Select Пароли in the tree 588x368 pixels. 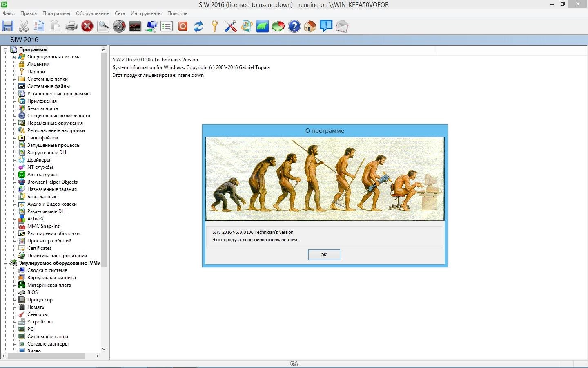(36, 72)
